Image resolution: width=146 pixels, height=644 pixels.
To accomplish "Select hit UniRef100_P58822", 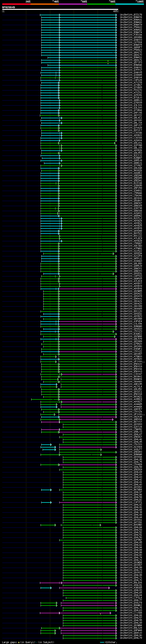I will [x=131, y=27].
